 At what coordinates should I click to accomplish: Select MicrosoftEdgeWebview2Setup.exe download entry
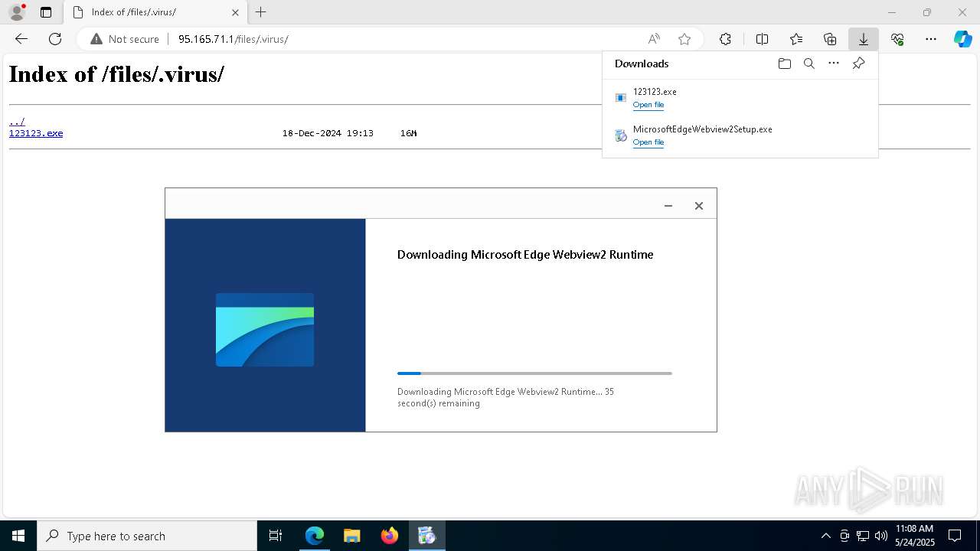click(x=740, y=135)
